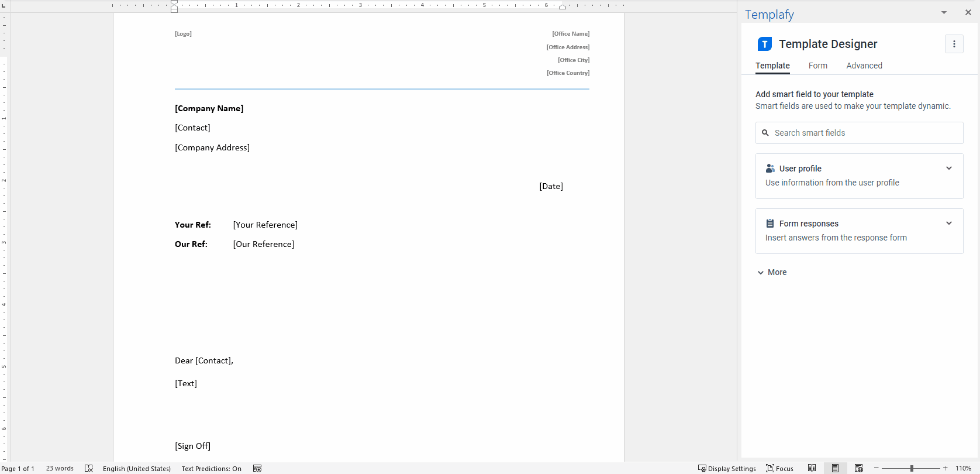
Task: Switch to Print Layout view
Action: click(x=835, y=468)
